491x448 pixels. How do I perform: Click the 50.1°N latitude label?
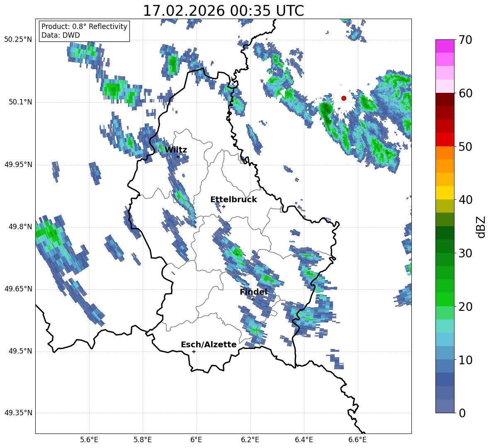[20, 102]
